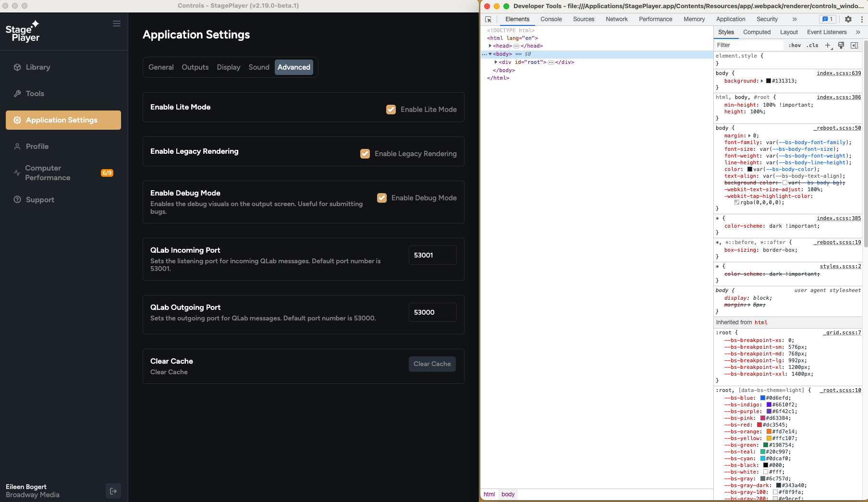Open the Sources tab in DevTools
The image size is (868, 502).
[x=584, y=19]
